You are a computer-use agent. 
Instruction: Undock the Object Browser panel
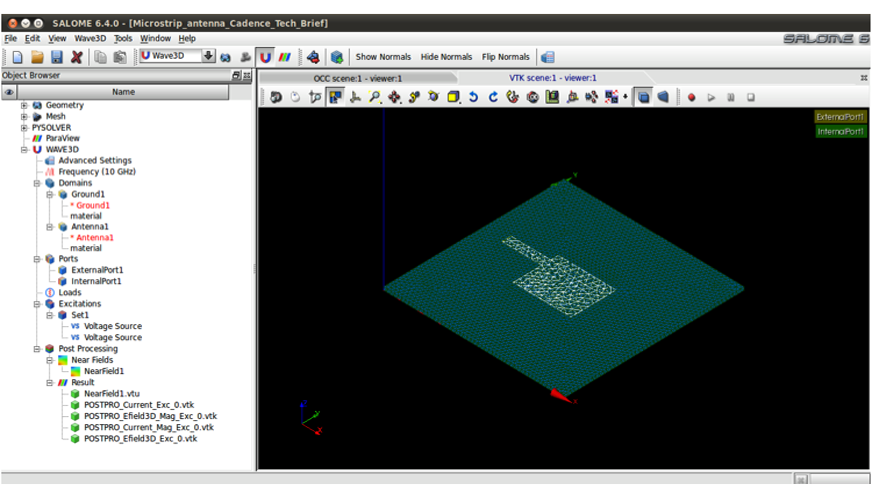(236, 75)
